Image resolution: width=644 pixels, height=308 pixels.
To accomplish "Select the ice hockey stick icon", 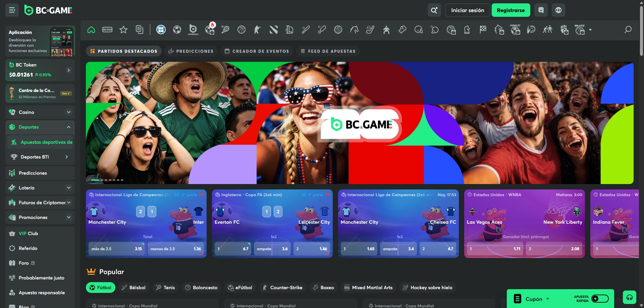I will (370, 30).
